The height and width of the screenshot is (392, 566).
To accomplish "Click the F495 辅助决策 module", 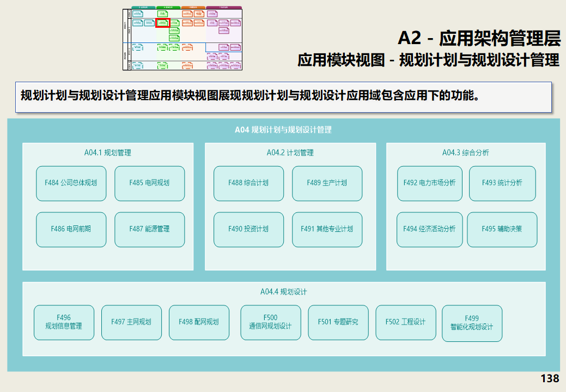I will click(x=502, y=229).
